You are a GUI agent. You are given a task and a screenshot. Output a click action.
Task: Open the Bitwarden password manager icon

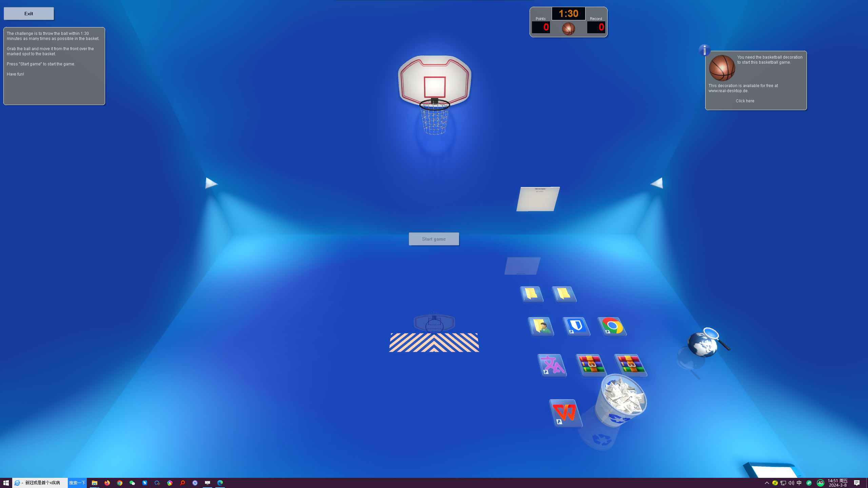(x=576, y=326)
